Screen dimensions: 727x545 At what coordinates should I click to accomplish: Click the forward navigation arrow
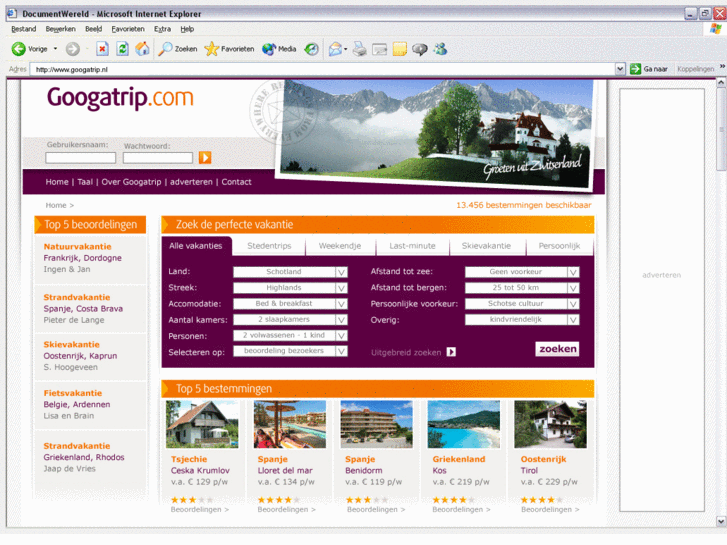click(72, 49)
